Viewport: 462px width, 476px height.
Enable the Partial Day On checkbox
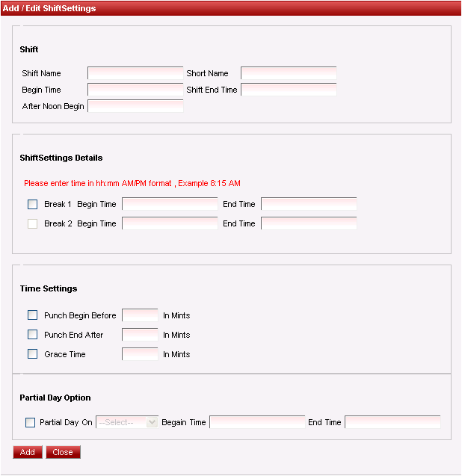(31, 422)
